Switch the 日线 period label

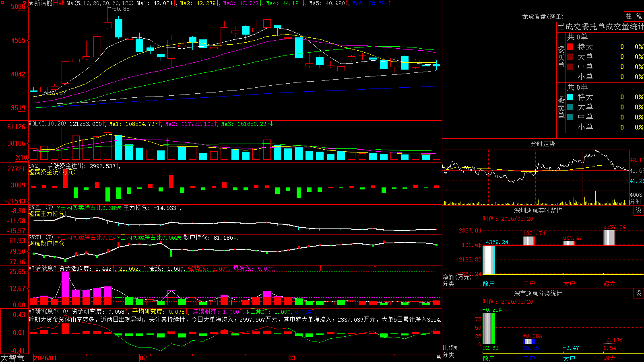59,3
